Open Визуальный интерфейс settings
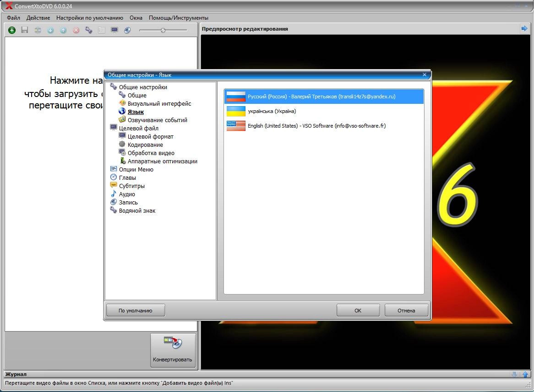Image resolution: width=534 pixels, height=392 pixels. coord(159,103)
